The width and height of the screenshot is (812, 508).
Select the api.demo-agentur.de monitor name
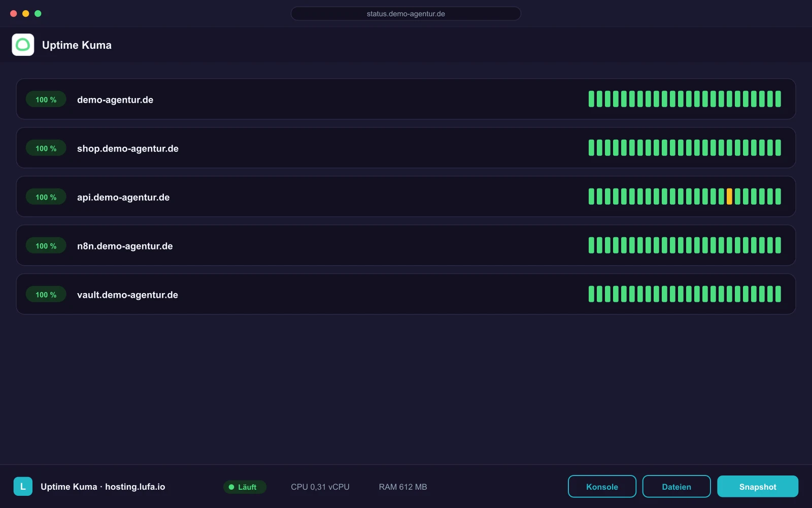click(123, 197)
